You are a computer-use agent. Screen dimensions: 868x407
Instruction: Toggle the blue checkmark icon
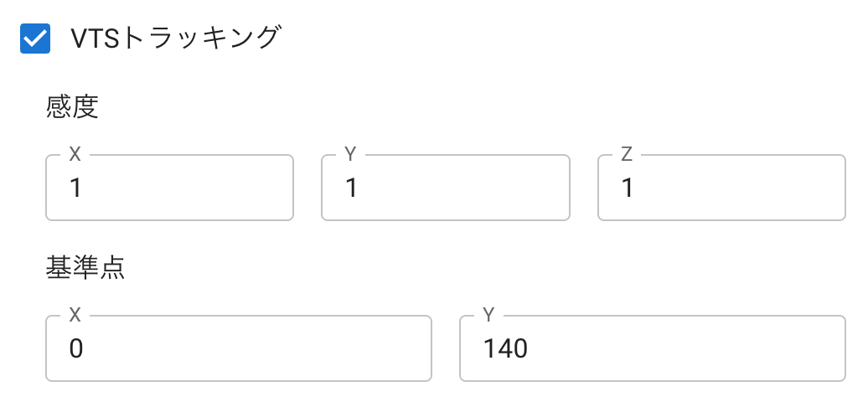(x=35, y=39)
